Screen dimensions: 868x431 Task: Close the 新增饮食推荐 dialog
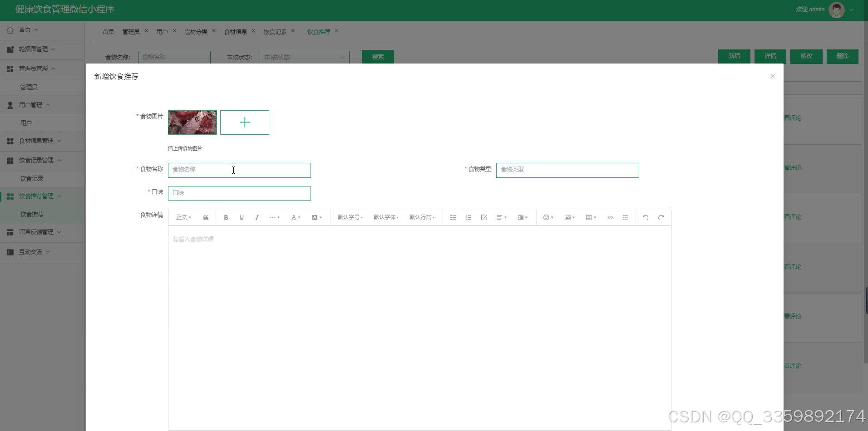pos(772,76)
